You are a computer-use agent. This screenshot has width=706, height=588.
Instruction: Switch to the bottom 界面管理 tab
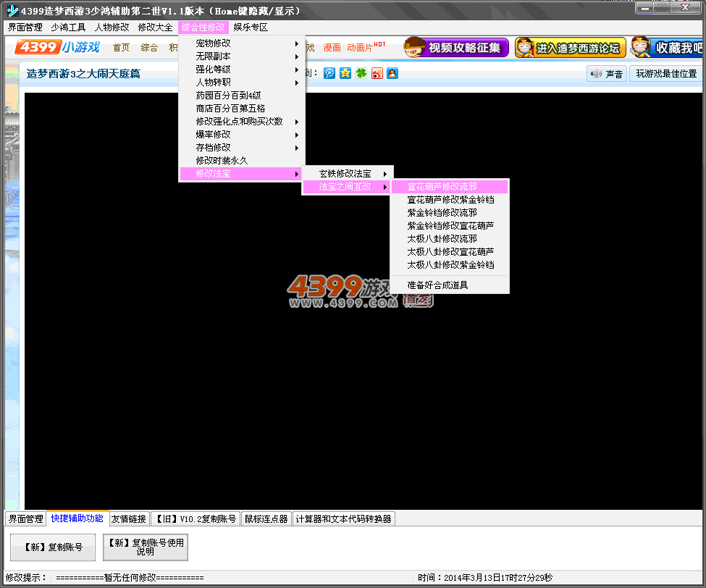click(25, 519)
